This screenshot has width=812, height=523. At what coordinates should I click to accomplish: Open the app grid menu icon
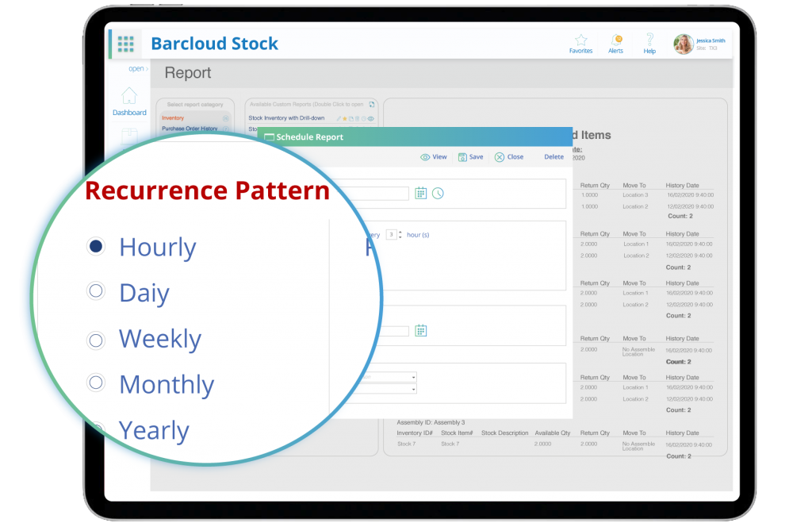126,44
